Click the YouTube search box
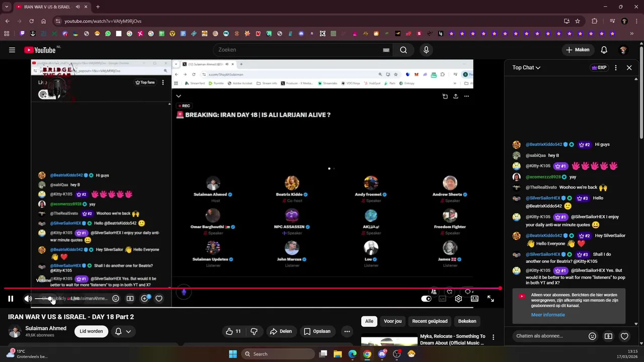Image resolution: width=644 pixels, height=362 pixels. (300, 50)
